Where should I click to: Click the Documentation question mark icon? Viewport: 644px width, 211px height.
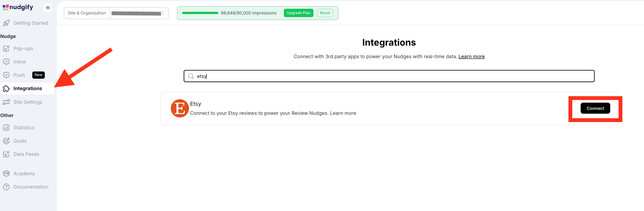click(x=6, y=187)
